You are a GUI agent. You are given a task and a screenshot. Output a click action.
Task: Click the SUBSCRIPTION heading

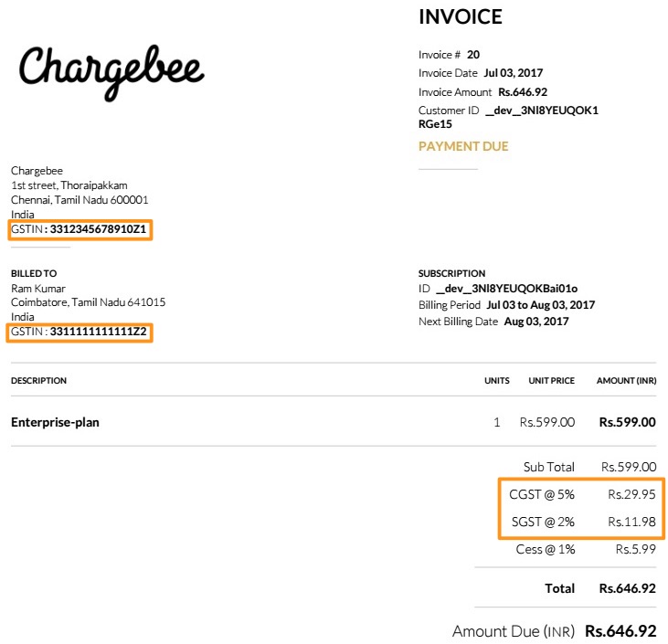451,273
